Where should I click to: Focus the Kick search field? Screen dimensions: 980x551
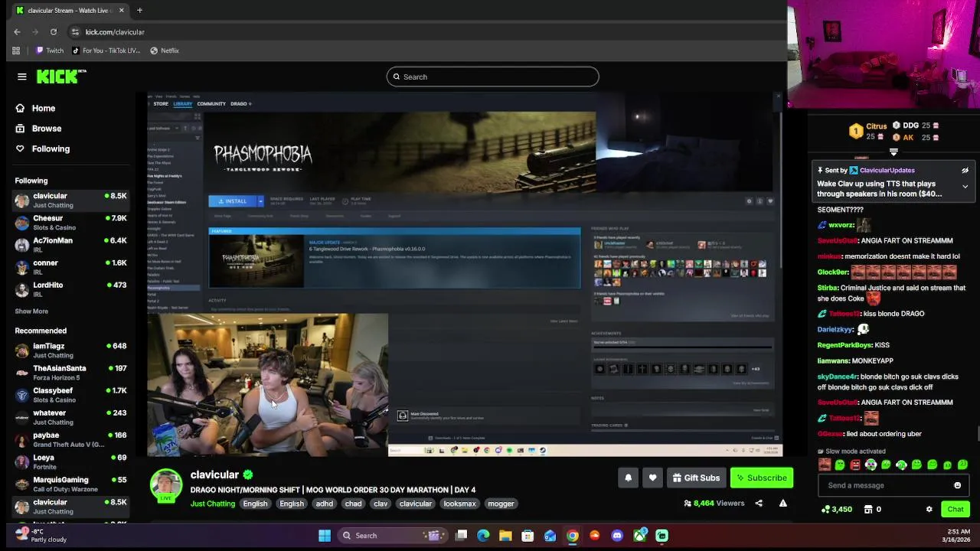coord(492,77)
